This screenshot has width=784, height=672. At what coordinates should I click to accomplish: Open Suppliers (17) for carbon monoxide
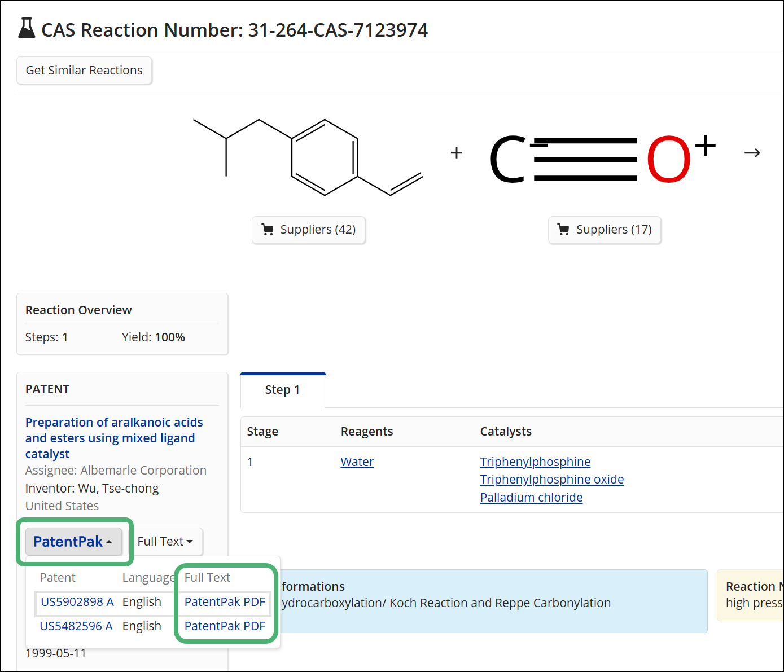[x=605, y=230]
